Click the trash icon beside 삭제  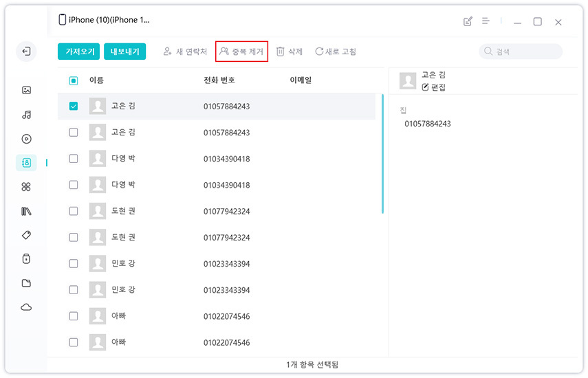click(280, 52)
